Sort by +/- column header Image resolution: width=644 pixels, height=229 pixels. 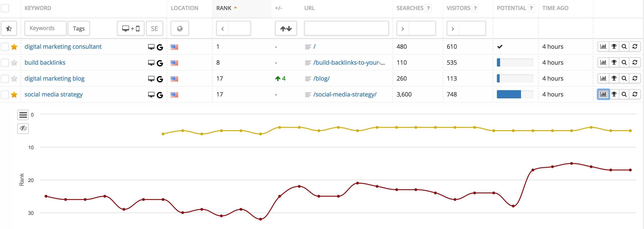pyautogui.click(x=279, y=8)
